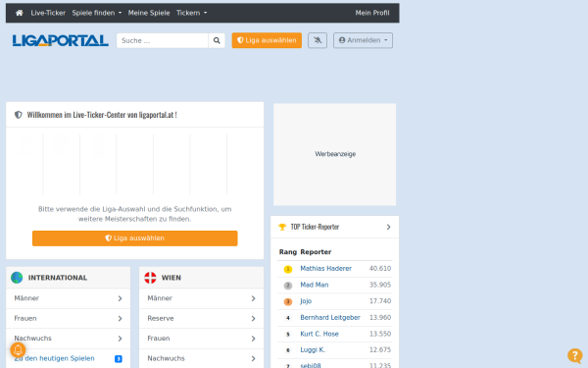Open reporter Jojo
This screenshot has height=368, width=588.
pos(306,301)
